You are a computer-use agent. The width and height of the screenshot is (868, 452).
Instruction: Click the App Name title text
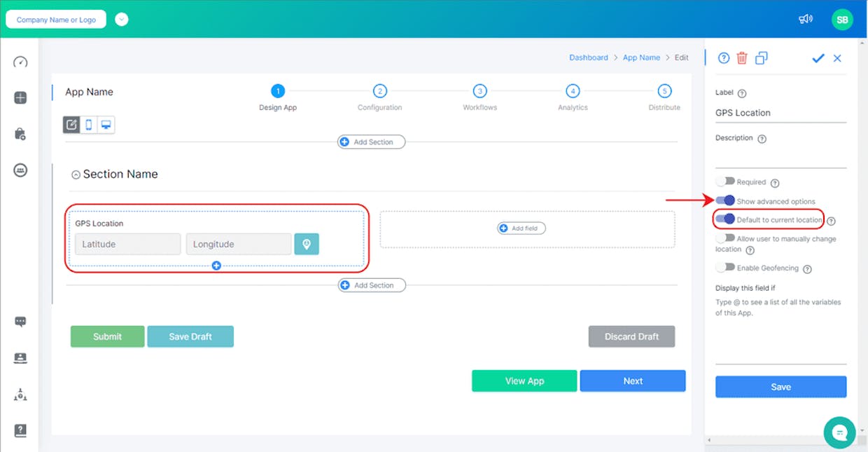(89, 92)
